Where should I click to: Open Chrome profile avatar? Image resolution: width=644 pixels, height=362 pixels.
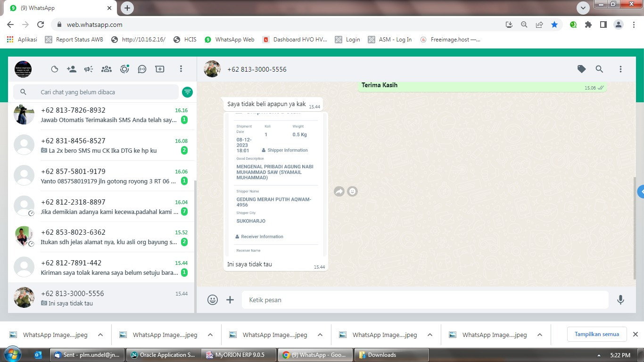(619, 25)
